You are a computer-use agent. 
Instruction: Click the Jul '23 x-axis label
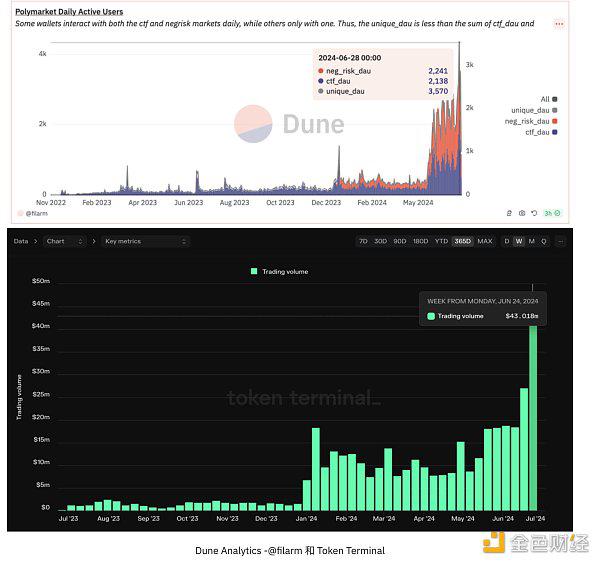click(68, 519)
